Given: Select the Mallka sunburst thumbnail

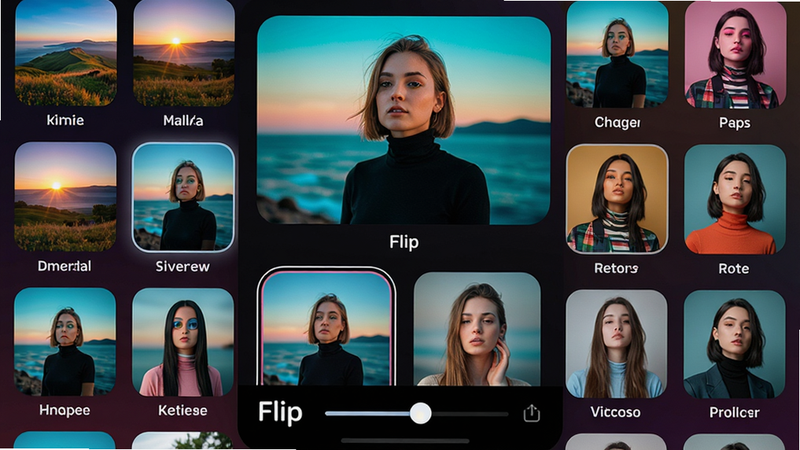Looking at the screenshot, I should [184, 53].
